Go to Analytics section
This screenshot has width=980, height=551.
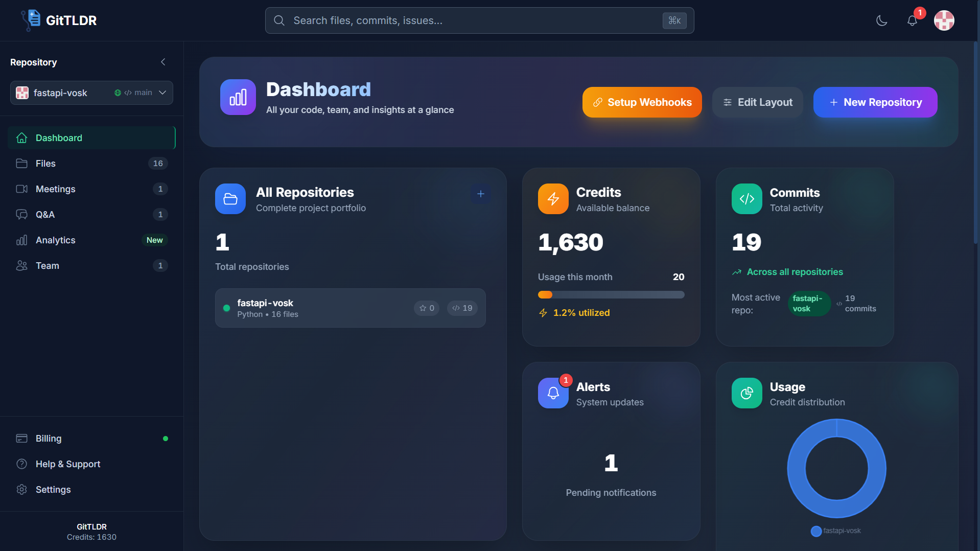pos(55,240)
